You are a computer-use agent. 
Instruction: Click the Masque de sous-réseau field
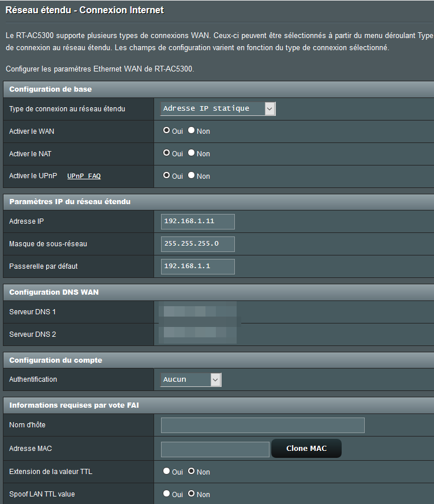click(198, 244)
